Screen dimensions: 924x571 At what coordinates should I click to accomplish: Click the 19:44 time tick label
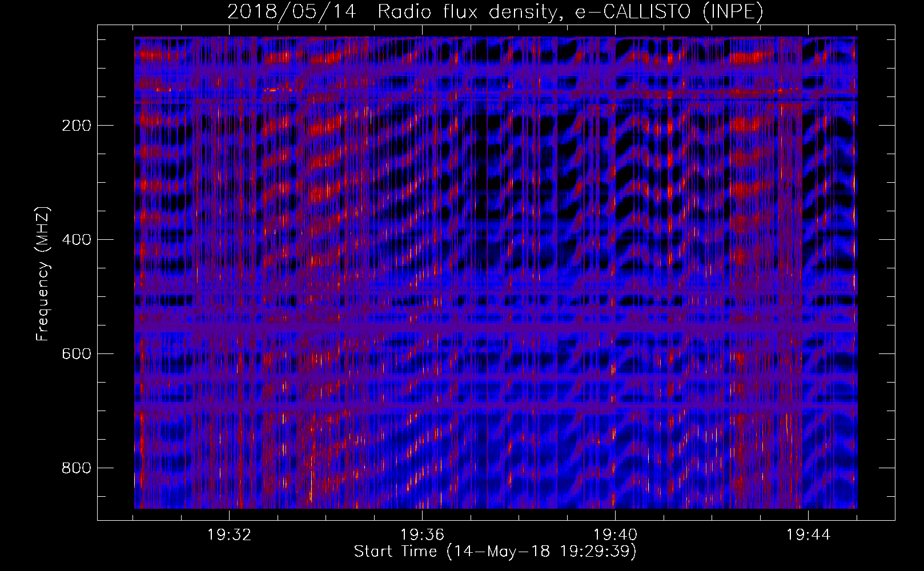[x=808, y=535]
